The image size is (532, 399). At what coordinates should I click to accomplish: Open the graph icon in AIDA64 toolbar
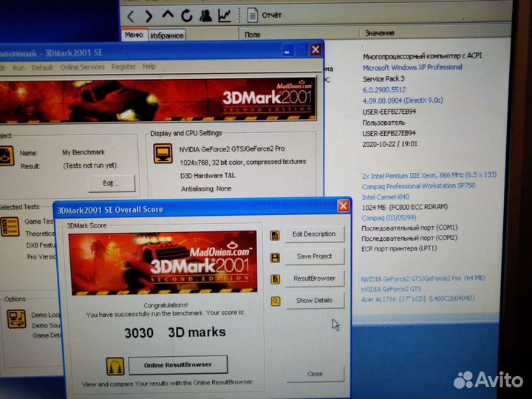click(225, 16)
